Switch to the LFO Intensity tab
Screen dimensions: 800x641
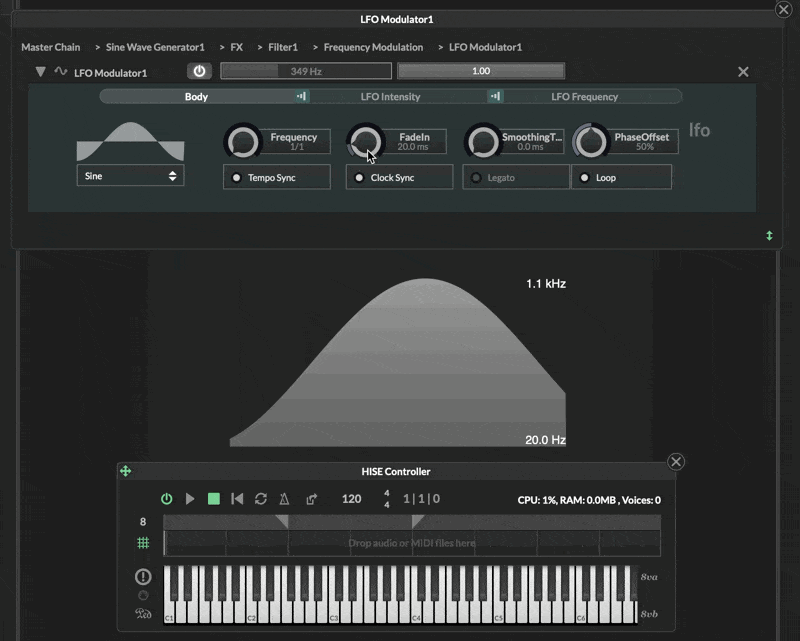coord(390,97)
